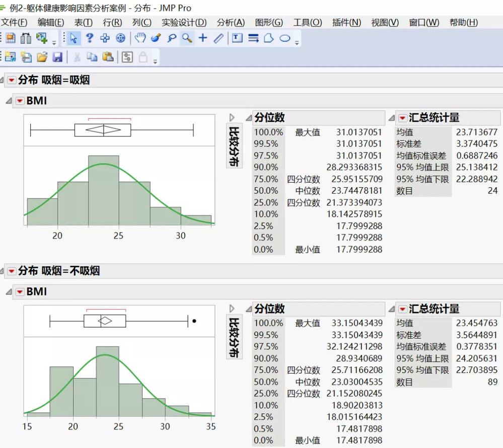Select the blue cross selection tool

coord(105,38)
